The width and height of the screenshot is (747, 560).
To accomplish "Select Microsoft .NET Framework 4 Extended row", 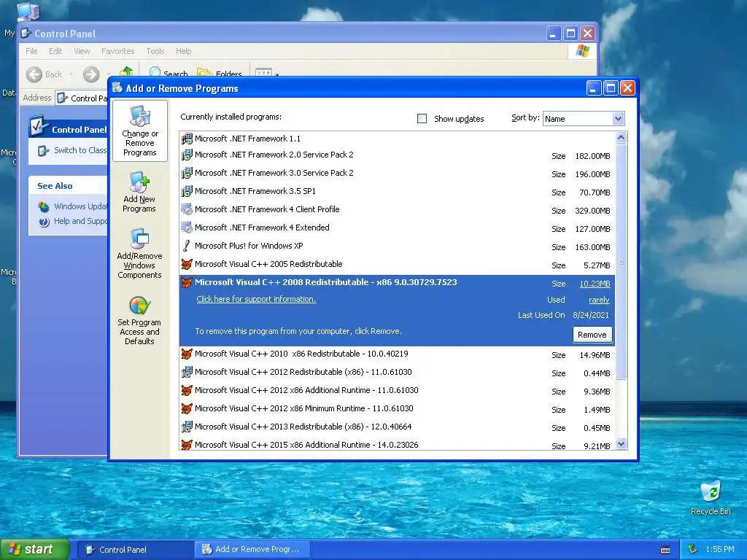I will (x=397, y=228).
